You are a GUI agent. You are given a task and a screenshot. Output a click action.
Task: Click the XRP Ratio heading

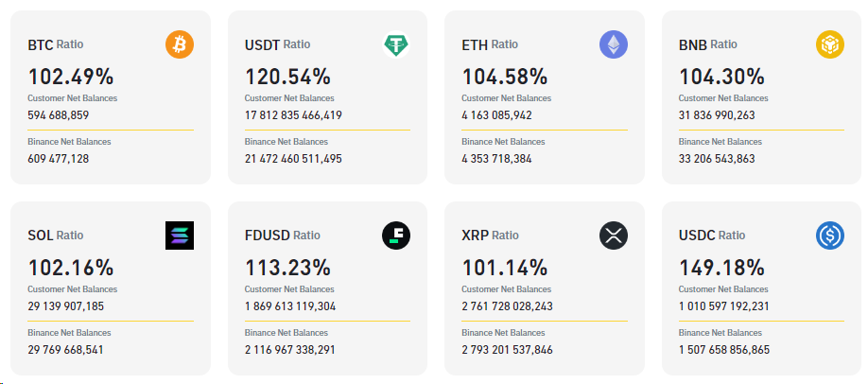490,236
